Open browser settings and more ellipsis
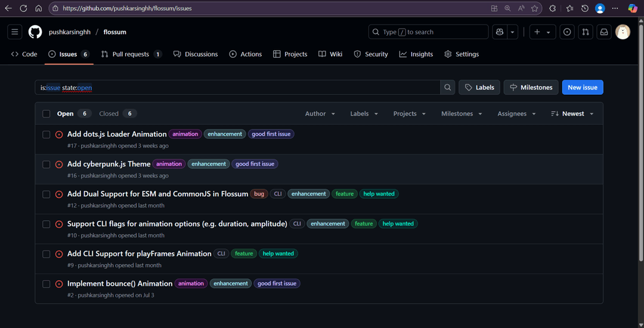This screenshot has height=328, width=644. pos(615,8)
